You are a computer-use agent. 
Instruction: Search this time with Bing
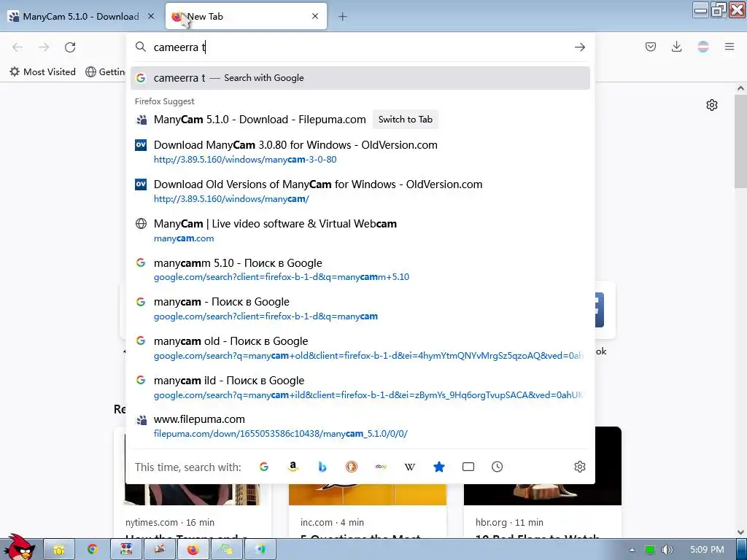322,467
